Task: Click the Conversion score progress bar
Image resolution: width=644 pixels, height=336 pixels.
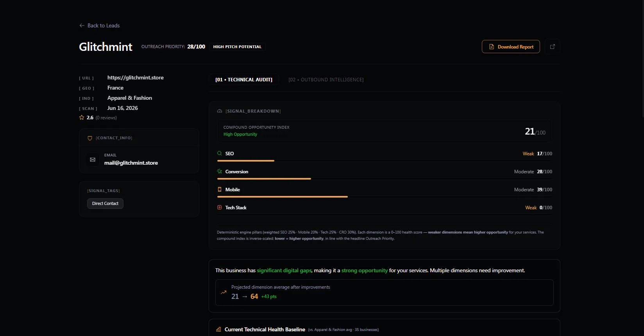Action: tap(385, 179)
